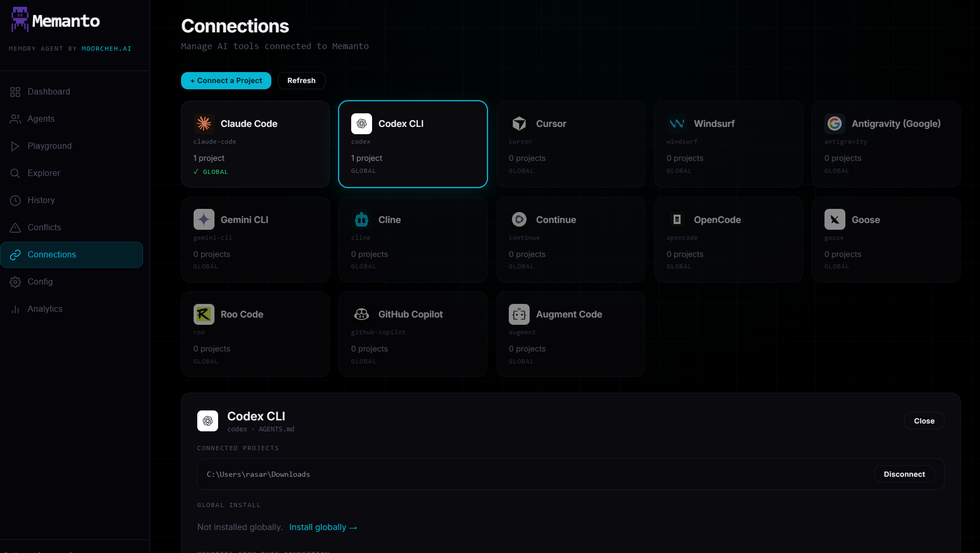Click the 'codex · AGENTS.md' subtitle
Image resolution: width=980 pixels, height=553 pixels.
point(260,429)
